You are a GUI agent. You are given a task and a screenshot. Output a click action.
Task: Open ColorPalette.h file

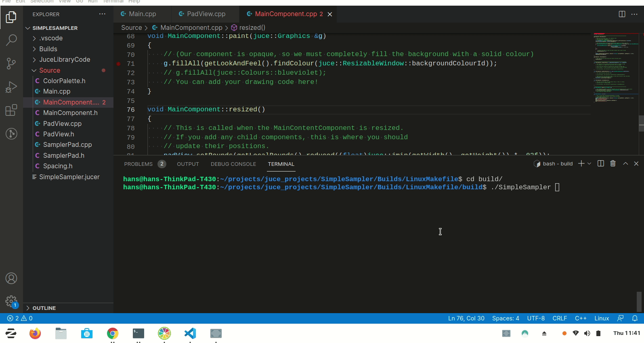64,81
